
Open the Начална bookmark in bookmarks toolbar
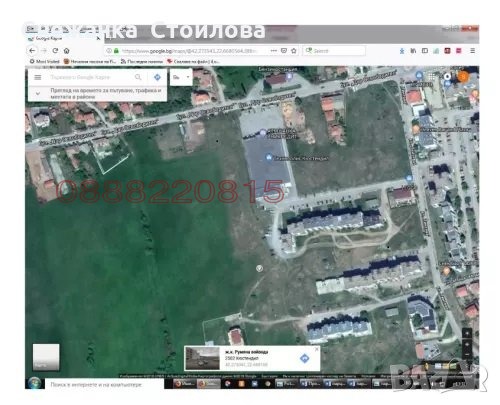click(x=90, y=61)
